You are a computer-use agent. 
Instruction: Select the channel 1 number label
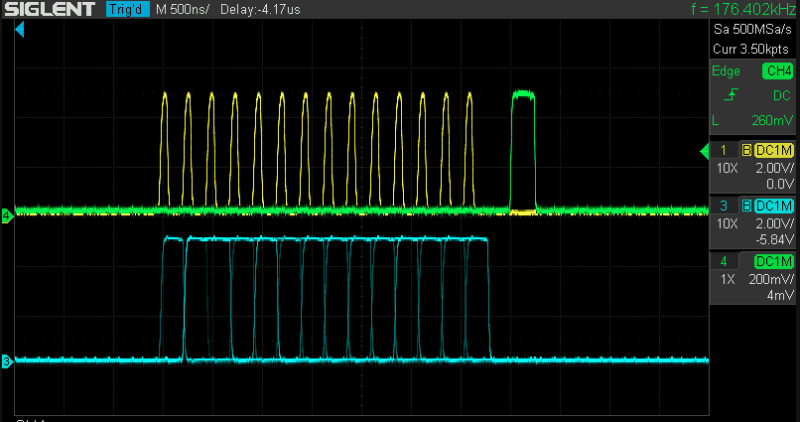(x=724, y=151)
